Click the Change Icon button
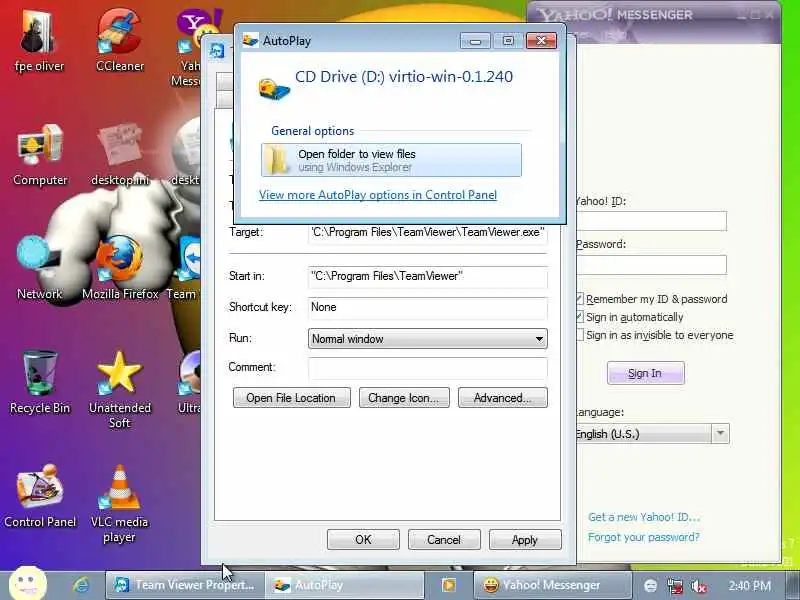Image resolution: width=800 pixels, height=600 pixels. (404, 398)
